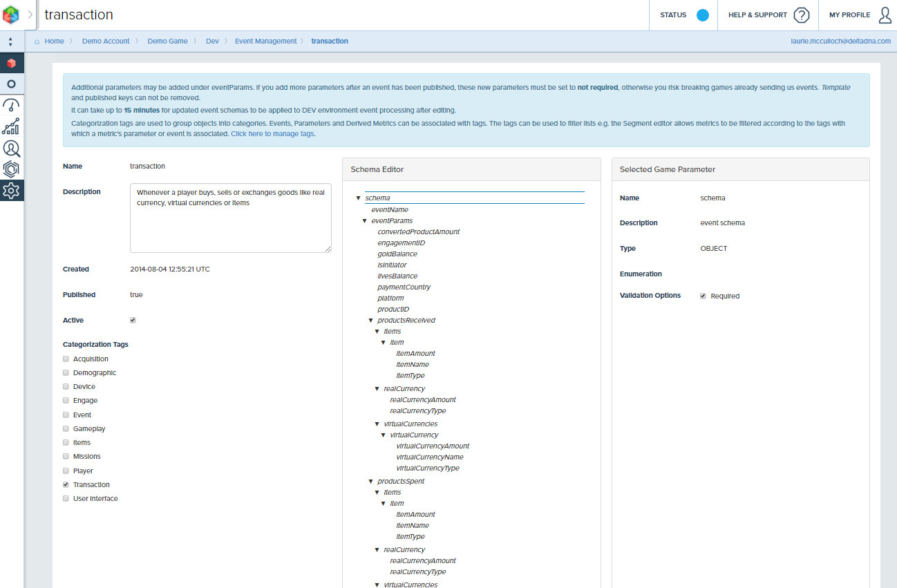The width and height of the screenshot is (897, 588).
Task: Select virtualCurrencyName parameter
Action: [430, 457]
